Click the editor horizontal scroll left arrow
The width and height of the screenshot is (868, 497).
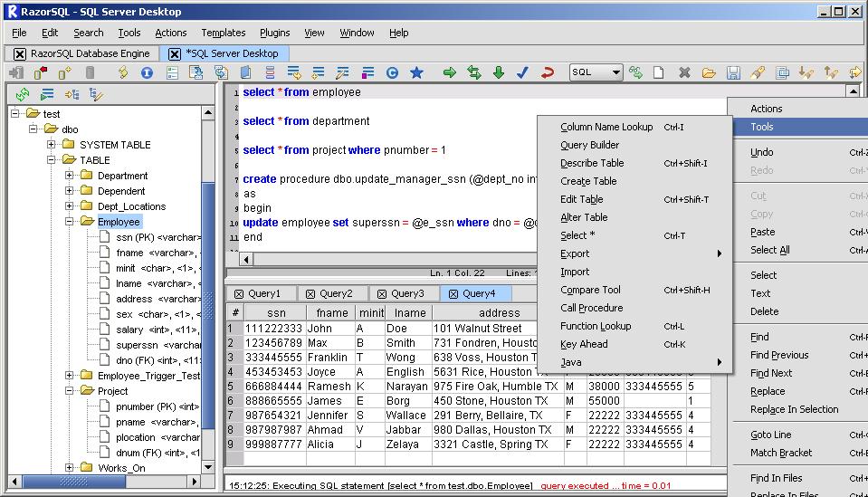[246, 259]
